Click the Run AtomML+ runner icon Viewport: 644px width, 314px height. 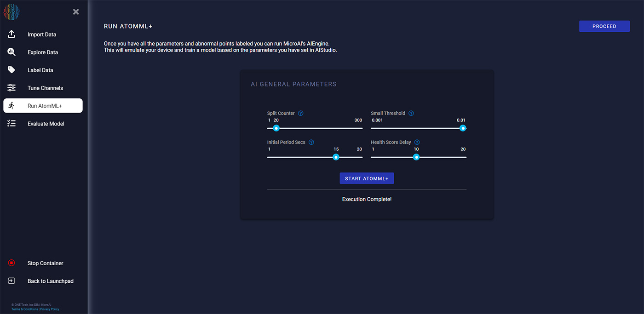pos(11,106)
